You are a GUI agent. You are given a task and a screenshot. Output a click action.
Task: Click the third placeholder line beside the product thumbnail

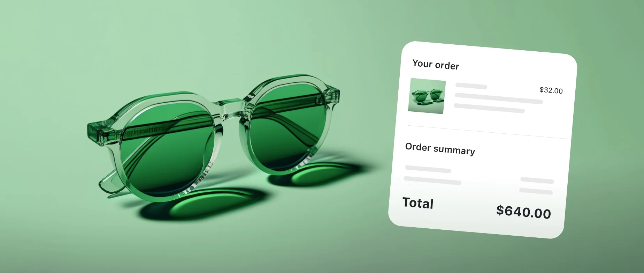point(489,108)
